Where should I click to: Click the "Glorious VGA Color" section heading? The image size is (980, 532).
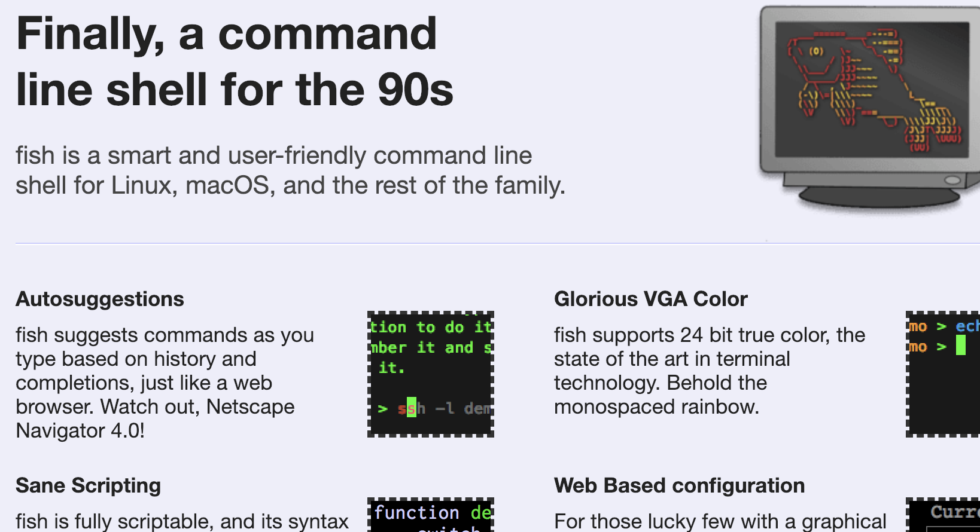pos(650,299)
